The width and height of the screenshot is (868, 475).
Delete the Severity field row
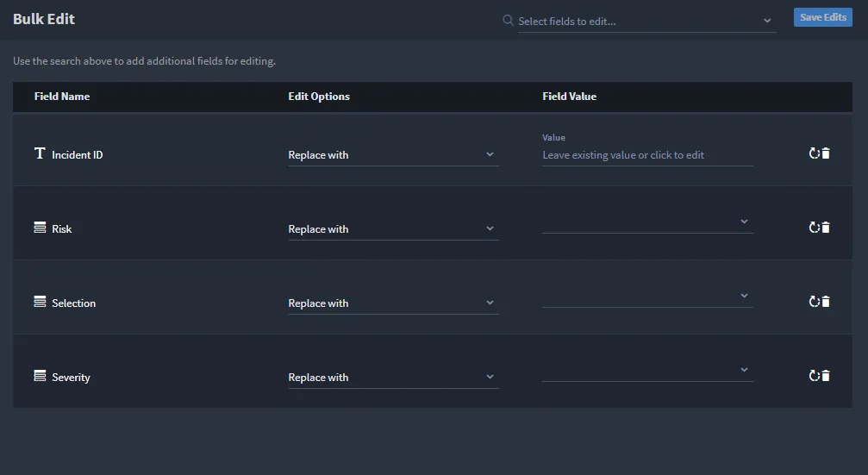[x=826, y=376]
